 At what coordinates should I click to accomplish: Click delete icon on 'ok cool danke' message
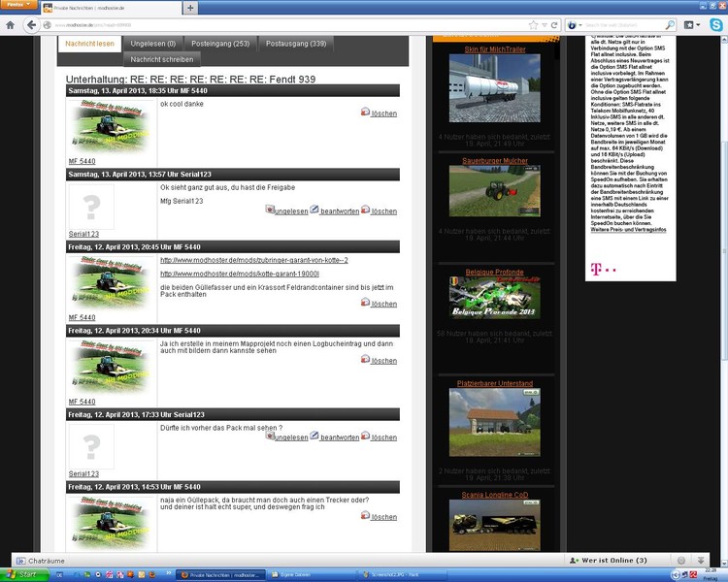tap(365, 112)
